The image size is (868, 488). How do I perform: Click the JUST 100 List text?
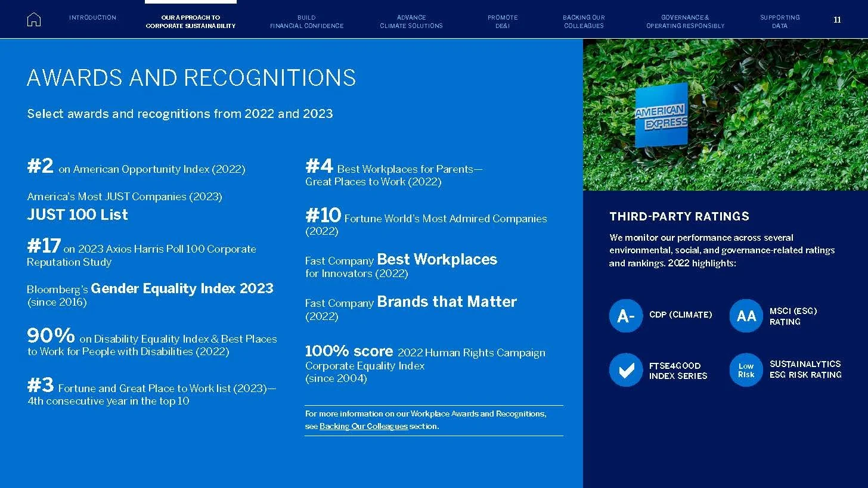click(77, 215)
